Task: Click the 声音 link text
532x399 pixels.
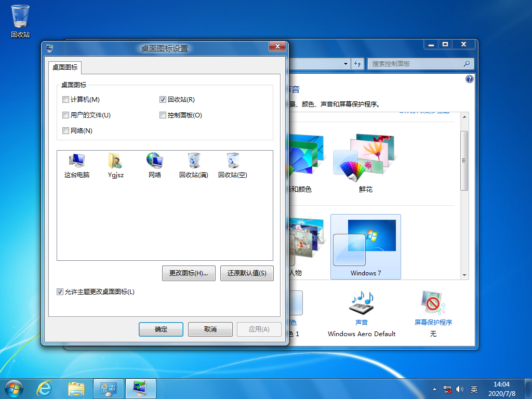Action: click(362, 322)
